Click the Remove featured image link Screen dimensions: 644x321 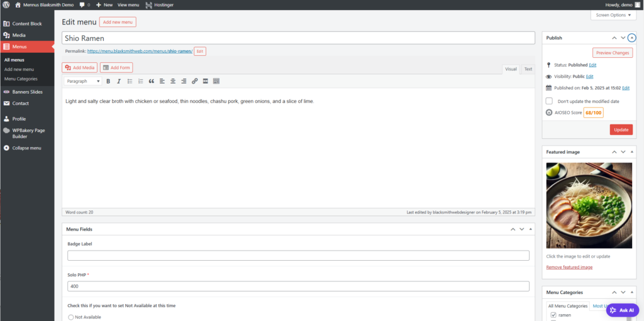(x=569, y=267)
